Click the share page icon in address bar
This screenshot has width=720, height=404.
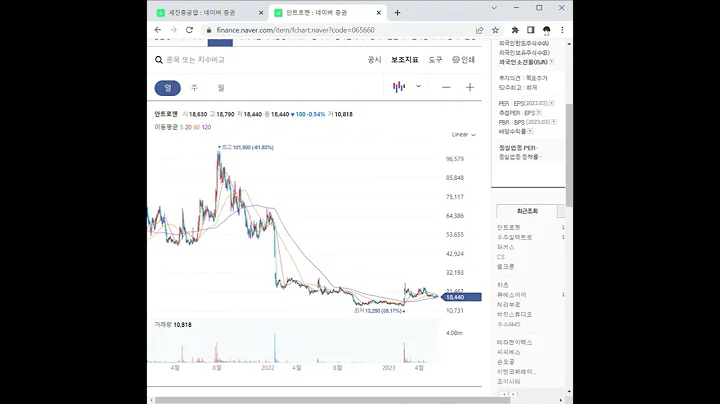point(479,30)
